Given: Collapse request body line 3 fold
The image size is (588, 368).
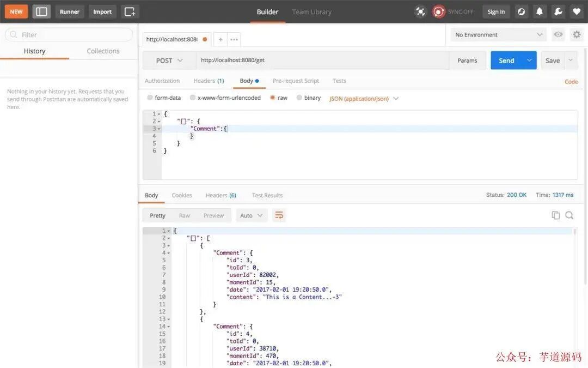Looking at the screenshot, I should pos(159,129).
